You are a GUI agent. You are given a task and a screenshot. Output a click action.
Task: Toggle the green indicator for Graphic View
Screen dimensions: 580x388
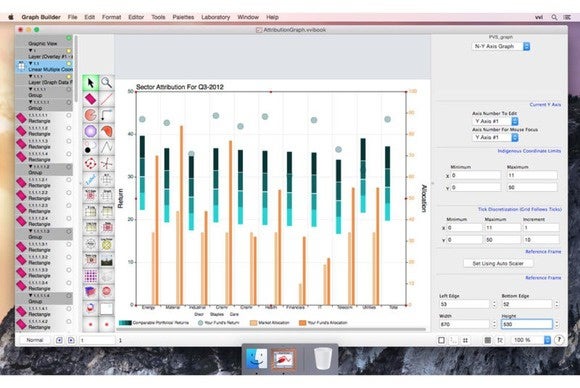pos(69,38)
